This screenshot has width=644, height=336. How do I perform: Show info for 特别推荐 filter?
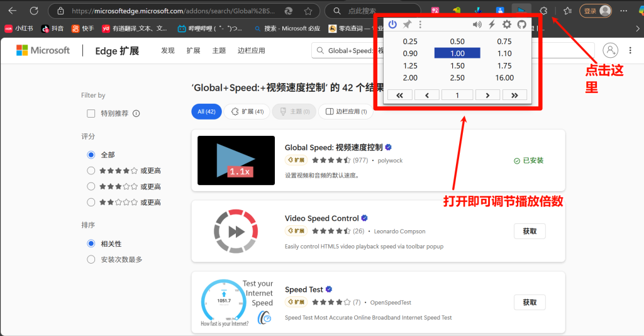[136, 113]
